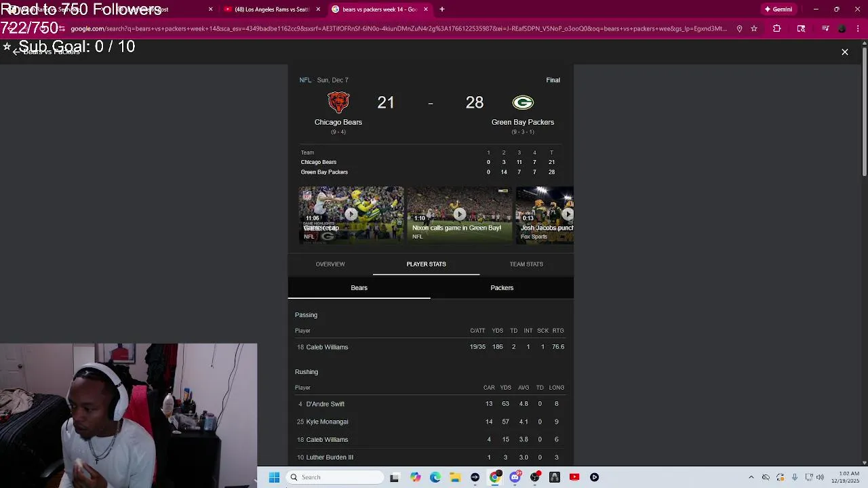The image size is (868, 488).
Task: Open the Gemini button in Chrome
Action: (x=778, y=9)
